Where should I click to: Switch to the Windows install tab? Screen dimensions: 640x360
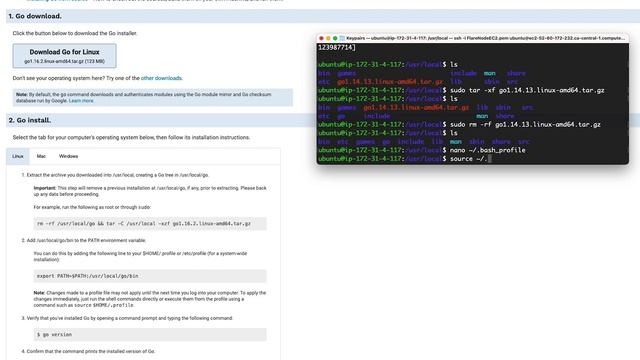pos(68,156)
